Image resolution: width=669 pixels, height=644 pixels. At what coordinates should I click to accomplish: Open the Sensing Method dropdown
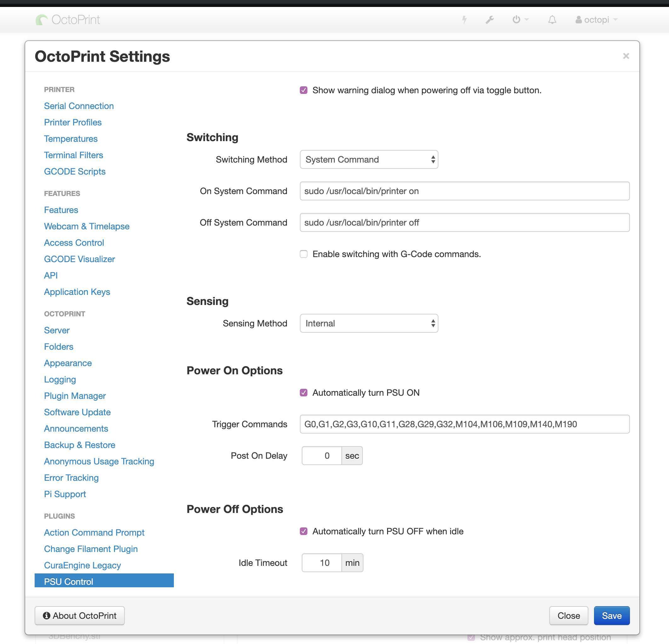(369, 323)
